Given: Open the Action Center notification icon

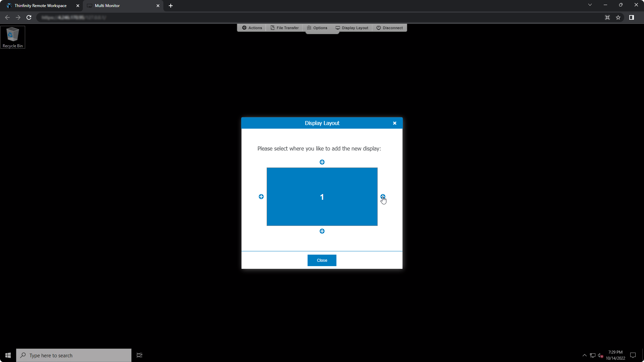Looking at the screenshot, I should (633, 355).
